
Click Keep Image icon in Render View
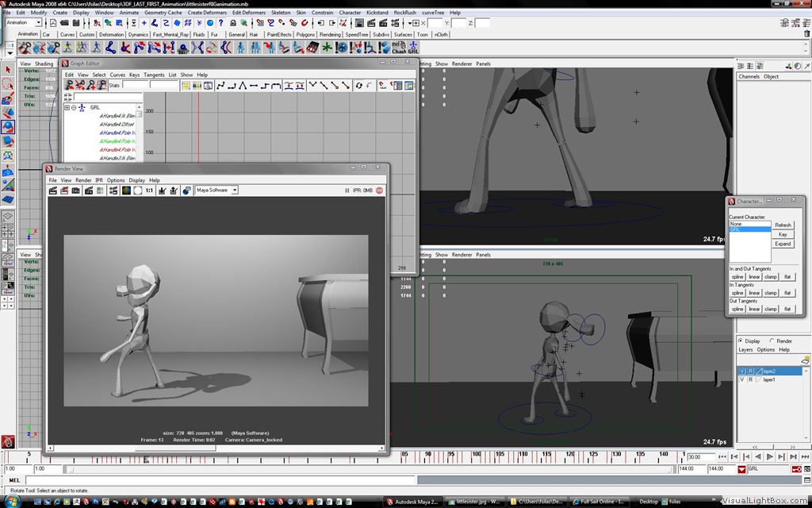point(162,190)
